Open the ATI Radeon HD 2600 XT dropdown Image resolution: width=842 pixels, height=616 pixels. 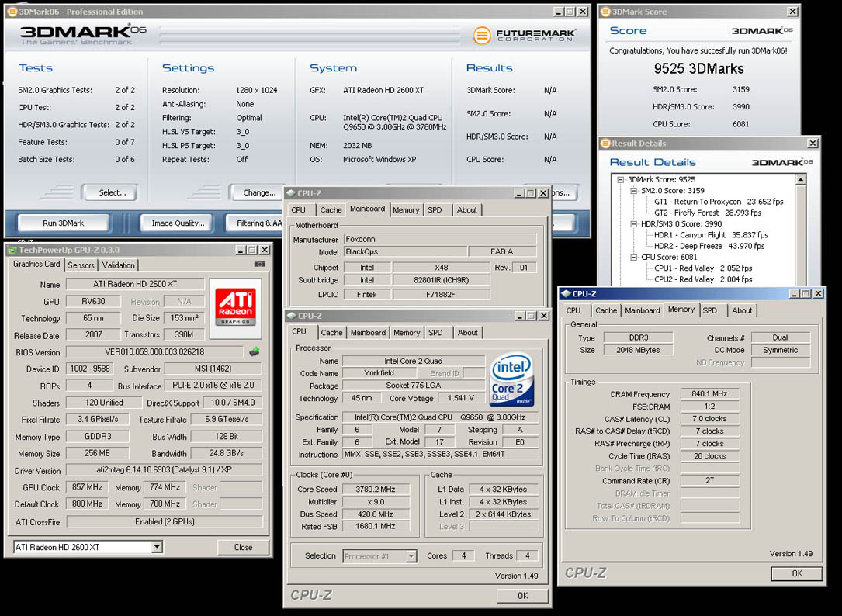157,547
